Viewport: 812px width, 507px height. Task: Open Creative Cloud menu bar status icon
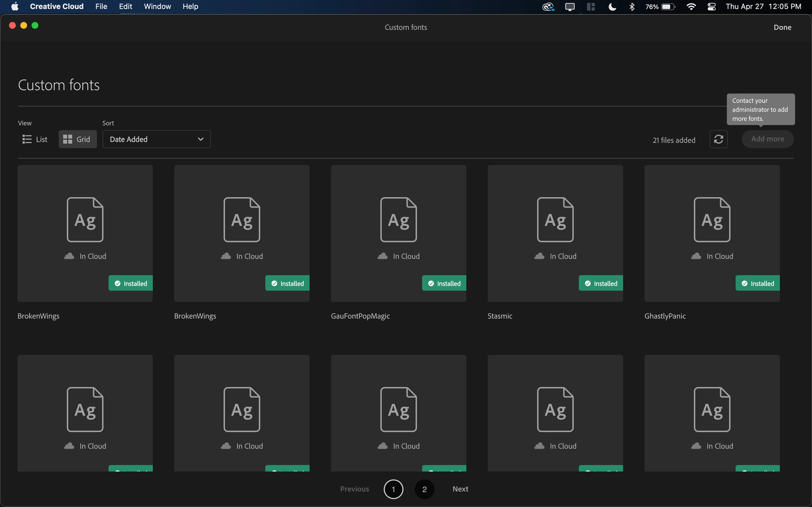[x=548, y=7]
